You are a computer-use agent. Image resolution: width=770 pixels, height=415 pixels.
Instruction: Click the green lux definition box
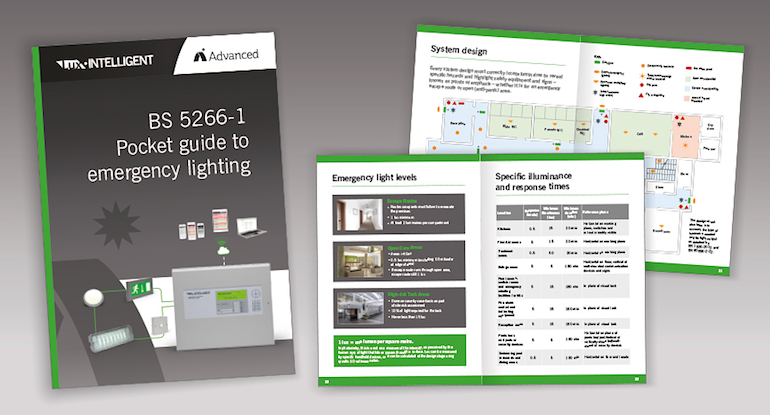coord(400,350)
